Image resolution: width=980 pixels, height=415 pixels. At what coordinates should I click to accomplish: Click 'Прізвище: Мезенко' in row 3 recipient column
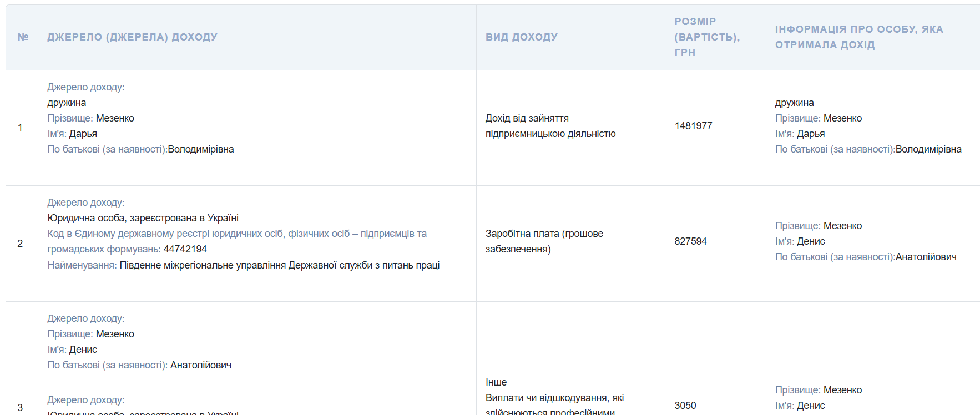[x=819, y=390]
